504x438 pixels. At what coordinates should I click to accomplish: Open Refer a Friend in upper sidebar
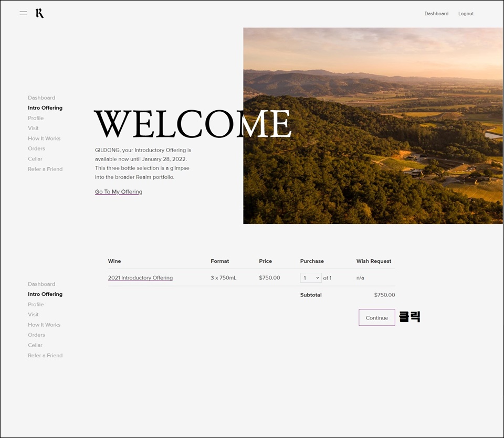(45, 169)
